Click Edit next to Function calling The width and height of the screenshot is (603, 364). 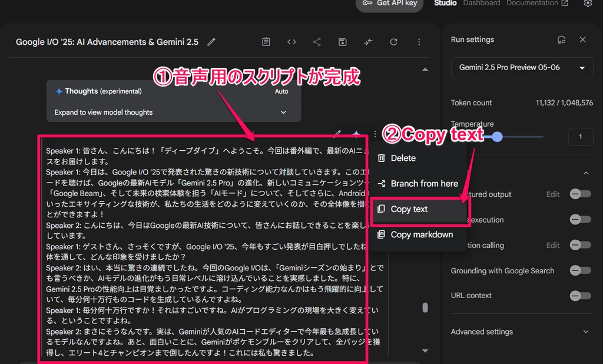[552, 245]
